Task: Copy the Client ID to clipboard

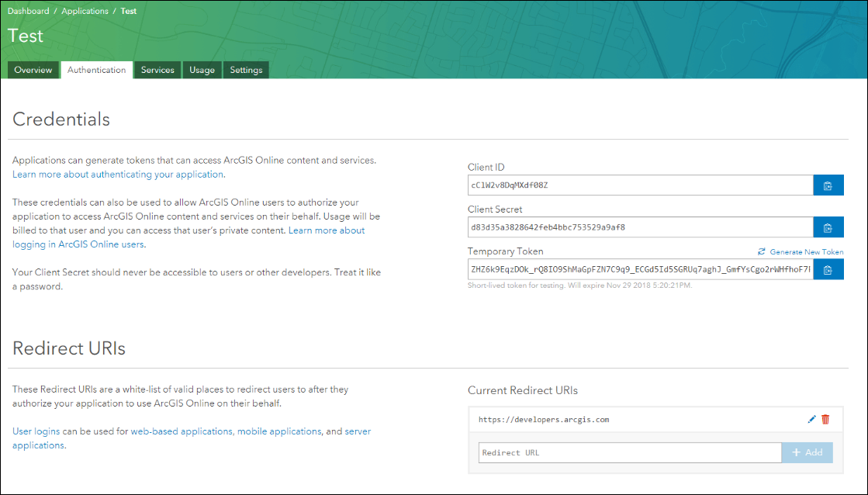Action: pyautogui.click(x=828, y=185)
